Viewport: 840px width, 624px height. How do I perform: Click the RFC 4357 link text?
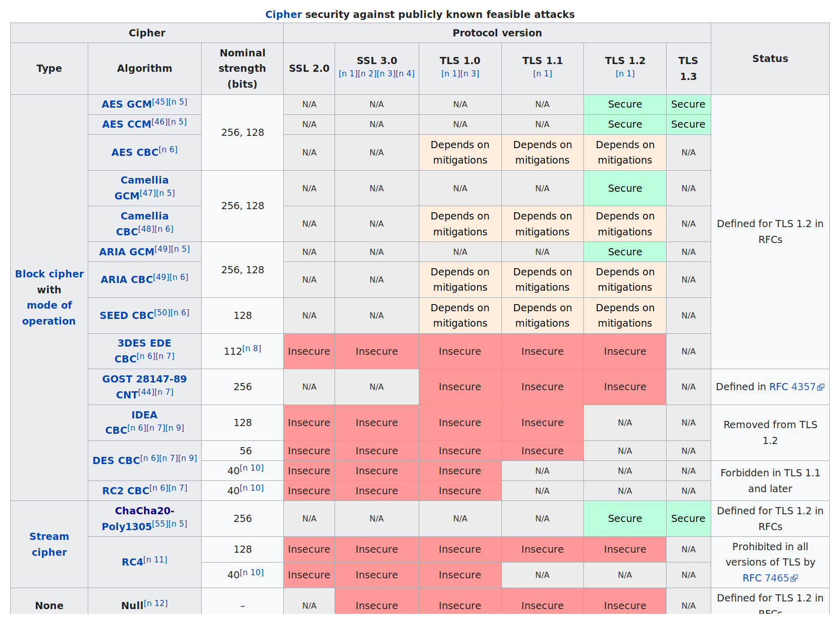(x=792, y=387)
